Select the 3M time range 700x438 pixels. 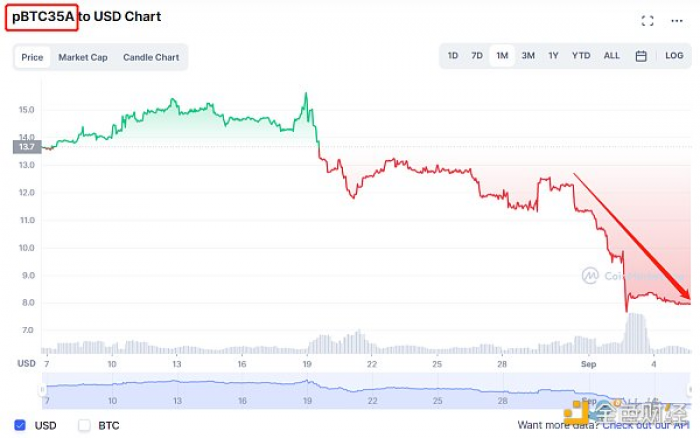click(528, 56)
